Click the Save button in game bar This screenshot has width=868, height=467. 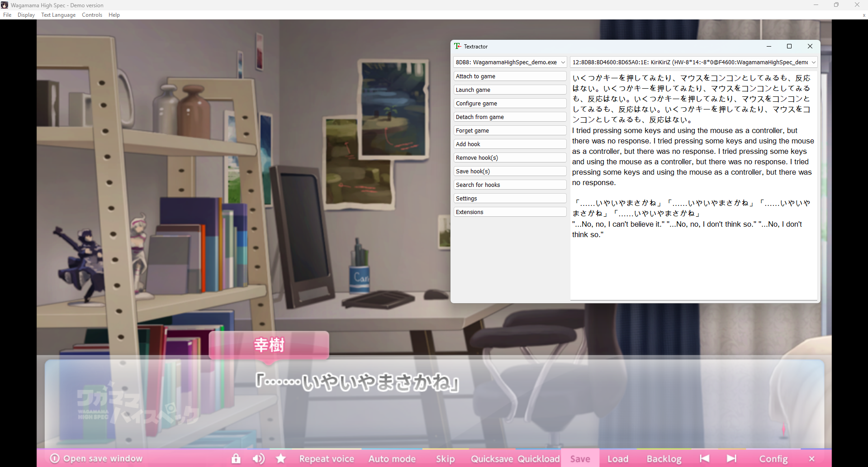coord(580,458)
